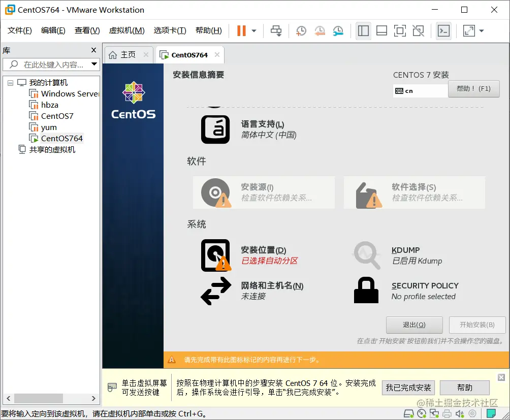The height and width of the screenshot is (420, 510).
Task: Click the 我已完成安装 button
Action: pos(408,387)
